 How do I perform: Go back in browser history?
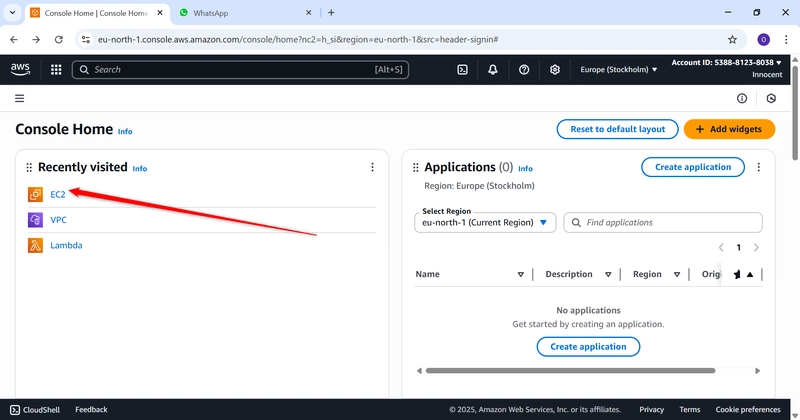click(x=14, y=39)
